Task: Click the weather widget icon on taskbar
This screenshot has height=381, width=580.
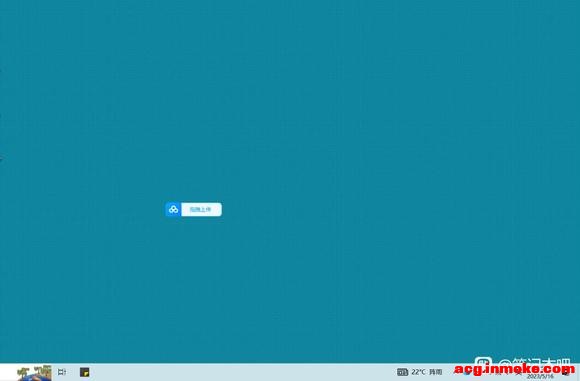Action: (402, 372)
